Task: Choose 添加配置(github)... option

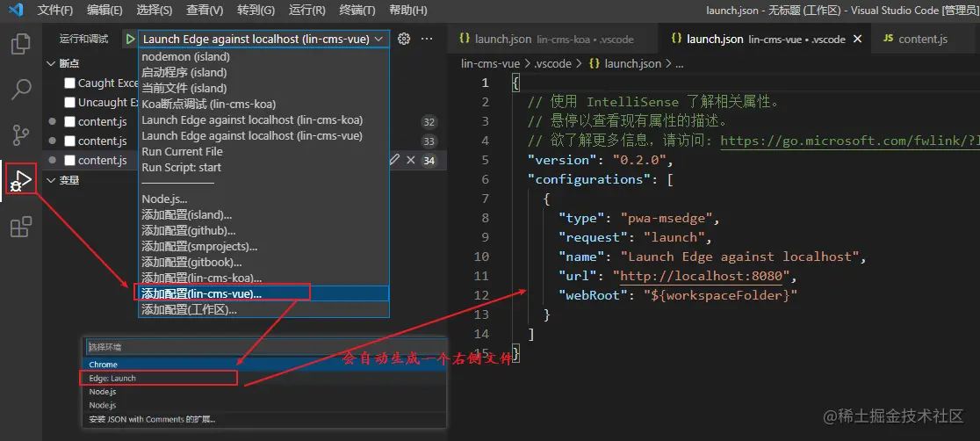Action: pyautogui.click(x=263, y=230)
